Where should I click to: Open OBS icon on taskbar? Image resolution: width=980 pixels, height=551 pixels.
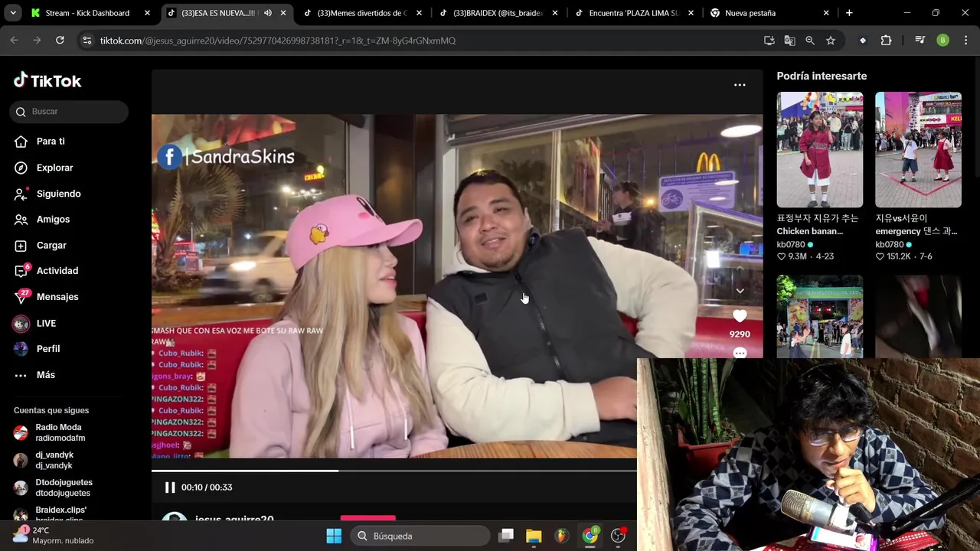point(618,536)
